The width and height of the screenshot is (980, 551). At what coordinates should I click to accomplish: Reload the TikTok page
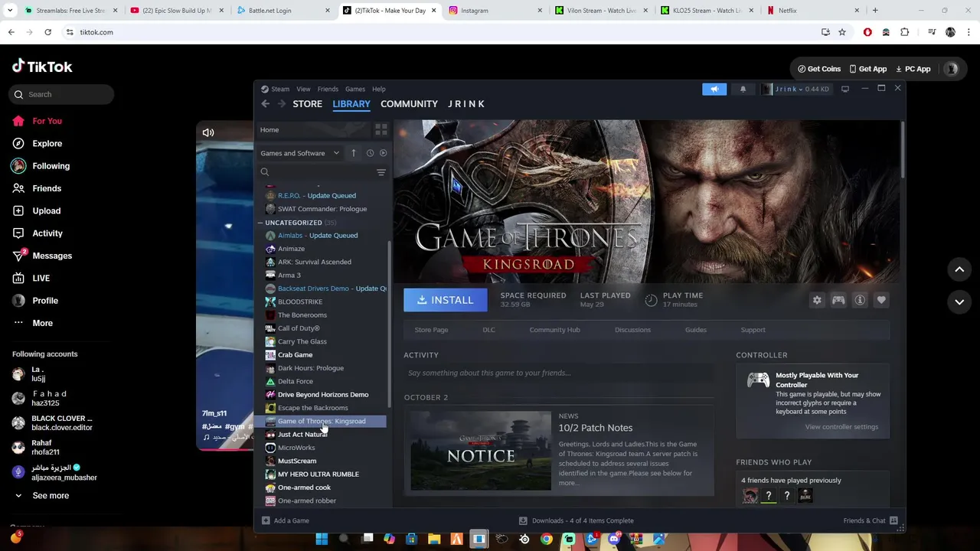click(47, 32)
